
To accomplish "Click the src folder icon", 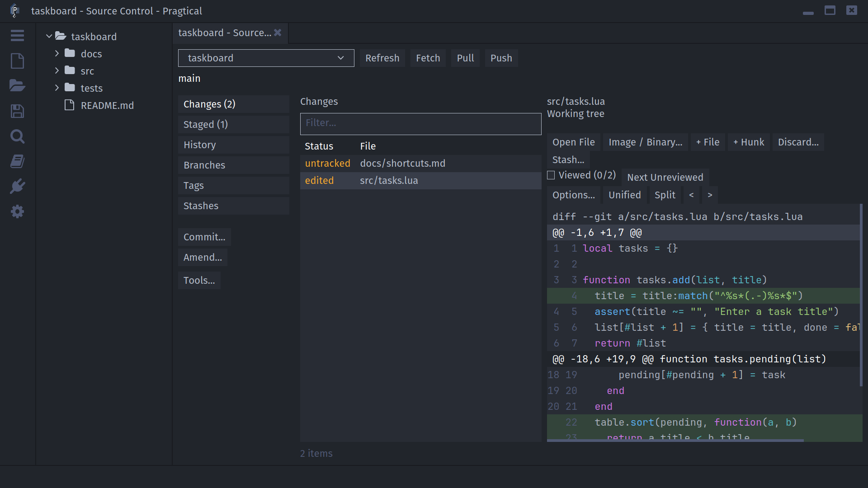I will point(70,70).
